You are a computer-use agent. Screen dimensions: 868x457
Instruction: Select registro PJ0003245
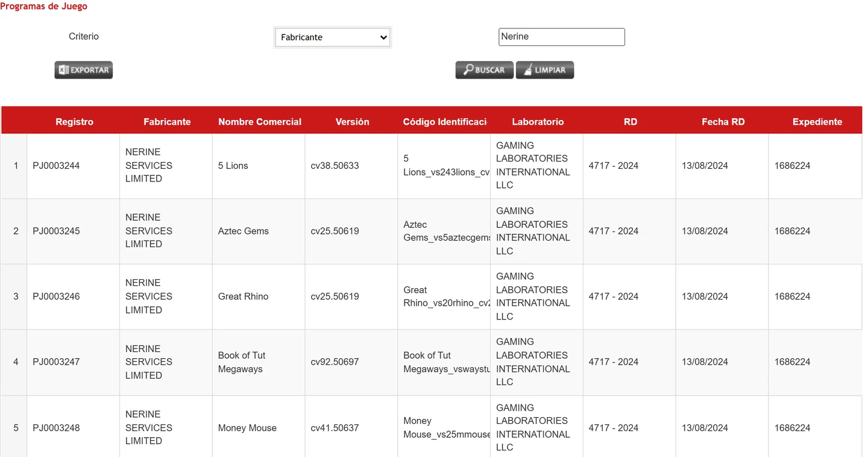(56, 231)
